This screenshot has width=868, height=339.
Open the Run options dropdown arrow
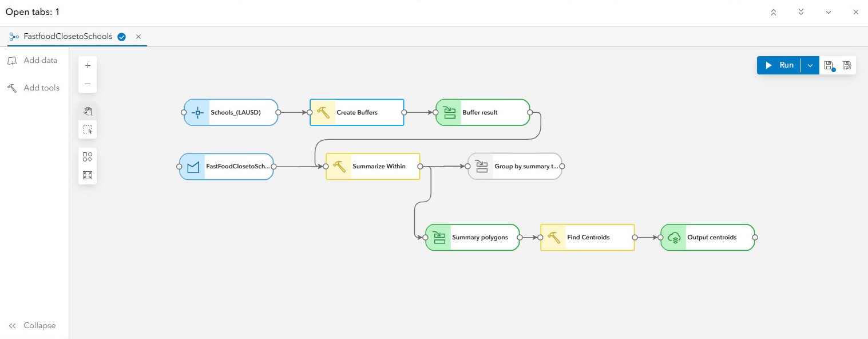pos(810,65)
